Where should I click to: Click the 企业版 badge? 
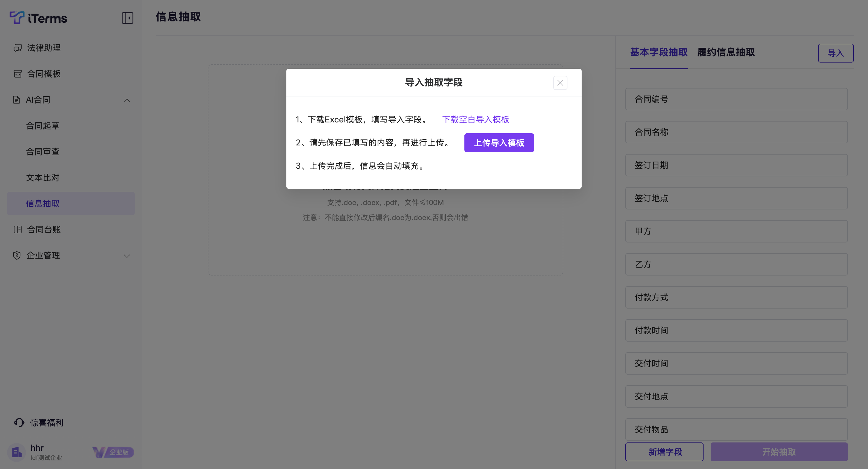click(114, 452)
